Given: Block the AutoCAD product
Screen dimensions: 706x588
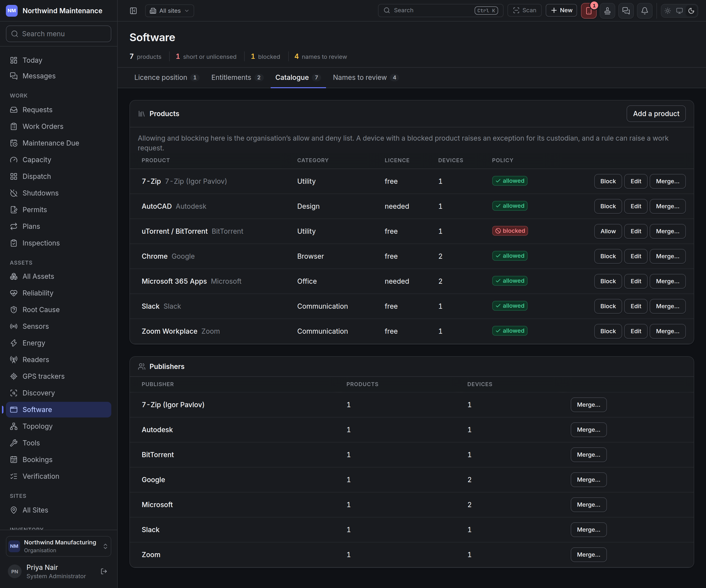Looking at the screenshot, I should click(x=608, y=206).
